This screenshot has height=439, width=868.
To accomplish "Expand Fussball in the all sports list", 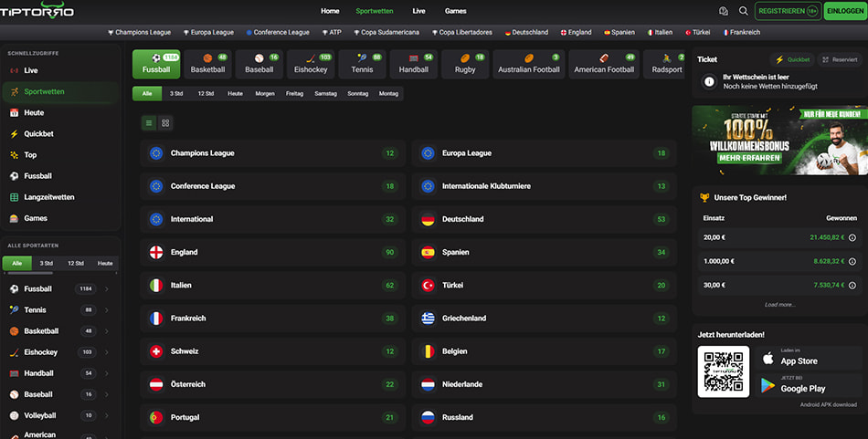I will pyautogui.click(x=107, y=289).
